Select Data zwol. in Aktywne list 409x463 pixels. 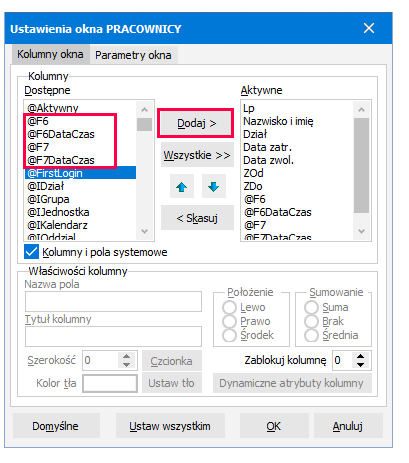point(297,160)
